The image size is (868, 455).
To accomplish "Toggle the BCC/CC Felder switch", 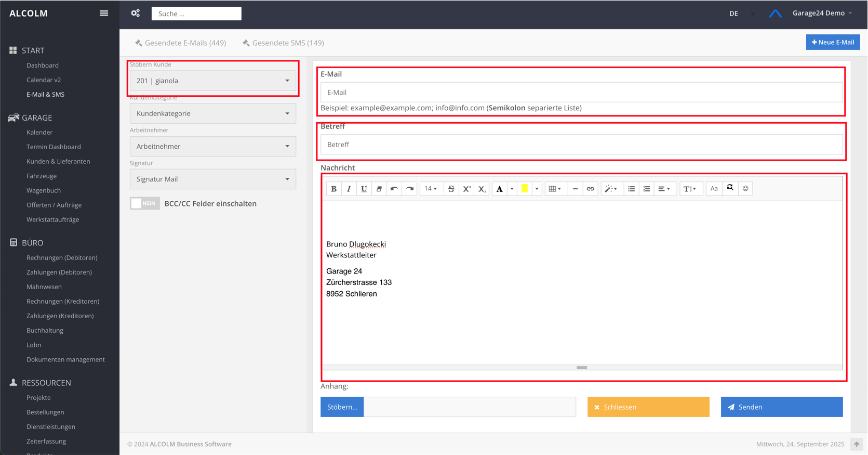I will pos(145,204).
